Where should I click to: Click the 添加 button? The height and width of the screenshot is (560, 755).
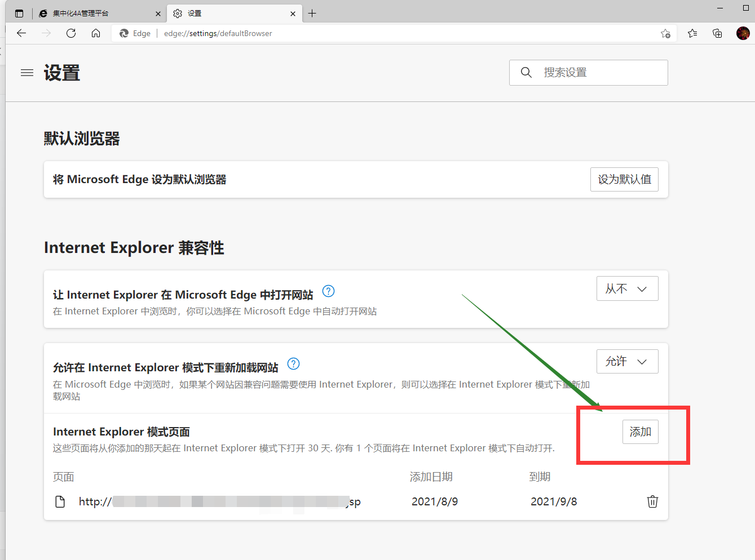pyautogui.click(x=640, y=432)
